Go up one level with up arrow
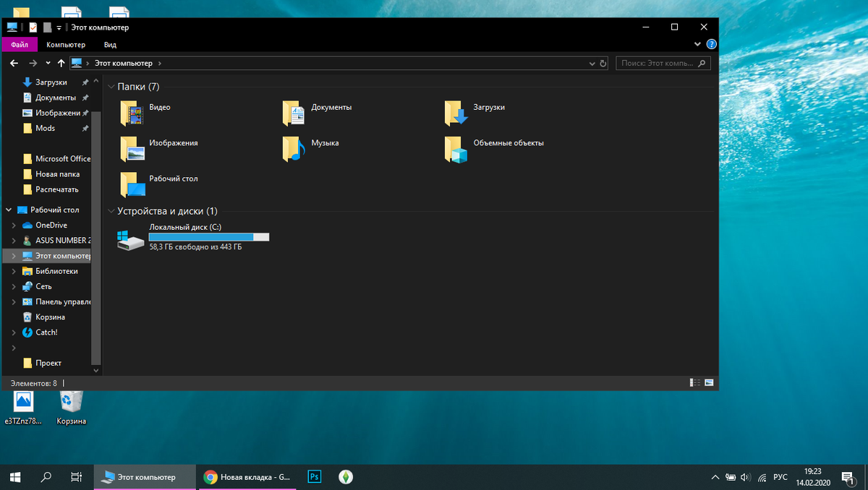Screen dimensions: 868x490 (x=61, y=63)
